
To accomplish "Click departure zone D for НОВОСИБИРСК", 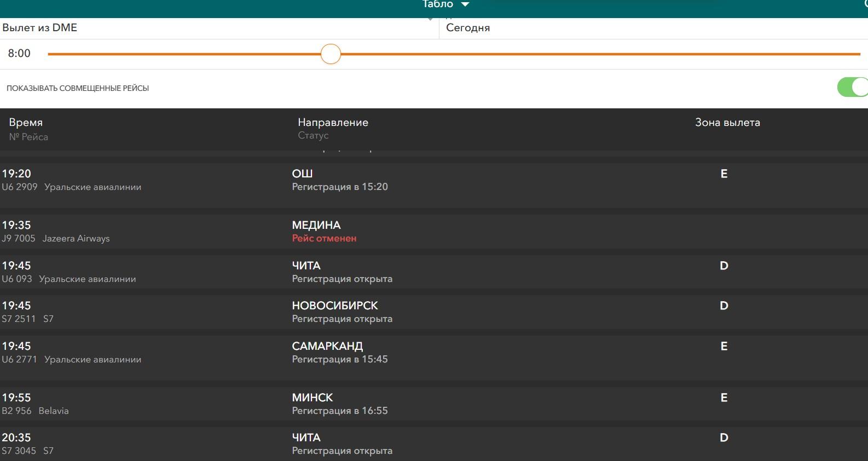I will (724, 306).
